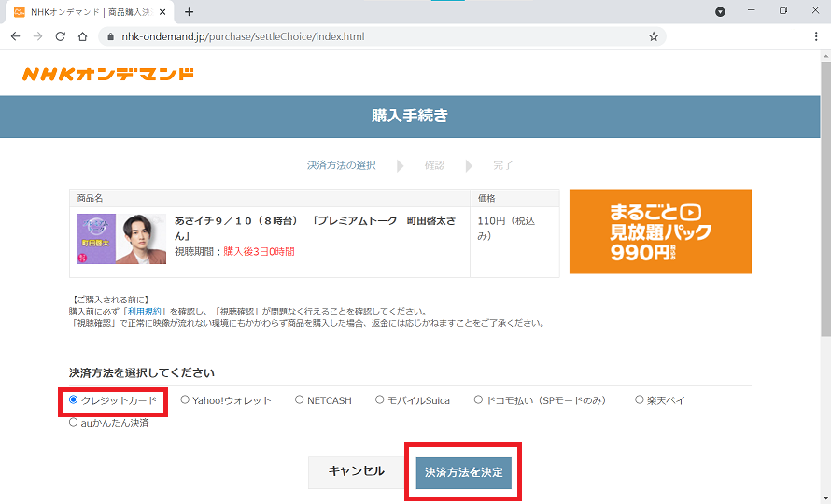This screenshot has width=831, height=504.
Task: Open the browser home page icon
Action: pos(83,36)
